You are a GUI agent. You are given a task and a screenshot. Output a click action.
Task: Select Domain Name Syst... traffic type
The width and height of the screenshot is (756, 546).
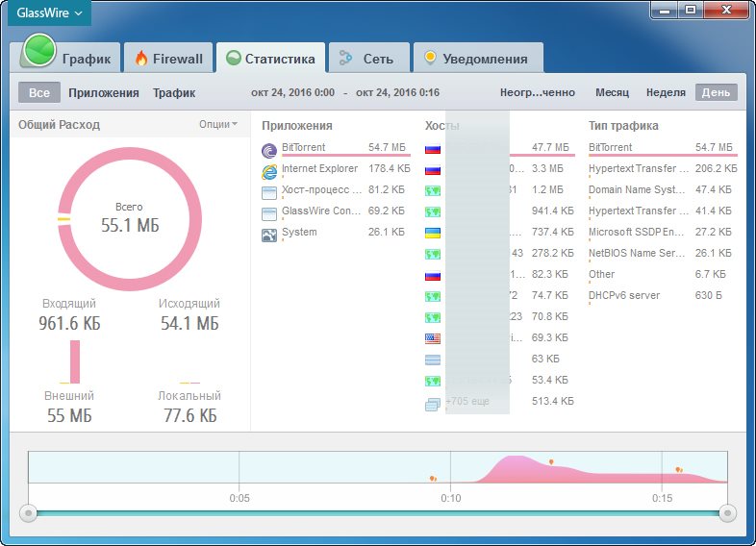pyautogui.click(x=663, y=191)
